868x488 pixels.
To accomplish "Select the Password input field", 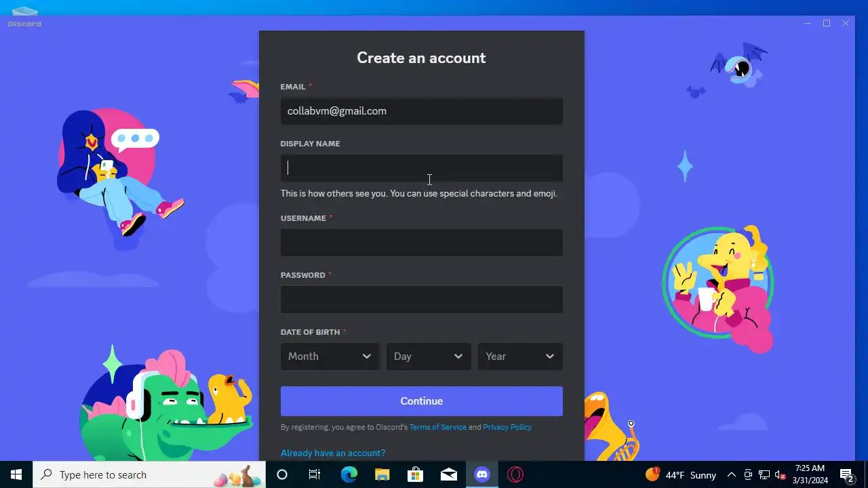I will click(421, 300).
